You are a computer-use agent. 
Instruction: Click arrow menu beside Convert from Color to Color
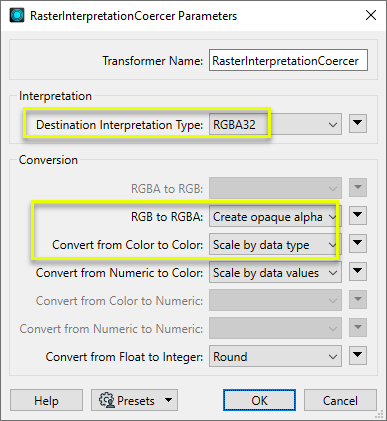pyautogui.click(x=358, y=243)
